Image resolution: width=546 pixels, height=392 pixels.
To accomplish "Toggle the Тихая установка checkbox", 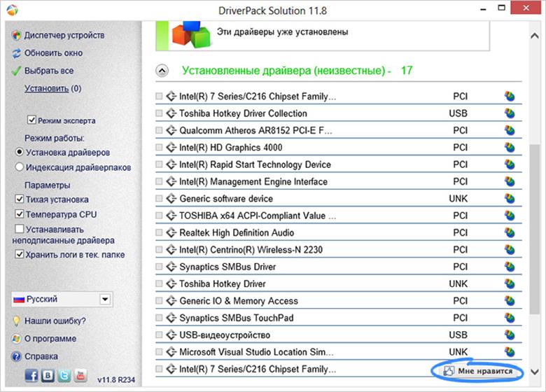I will (x=19, y=199).
